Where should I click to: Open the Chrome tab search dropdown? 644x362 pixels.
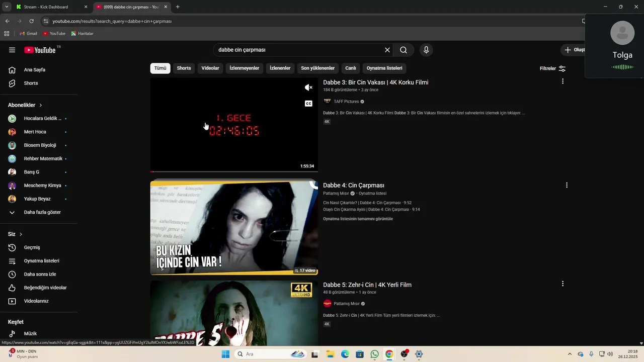click(7, 7)
